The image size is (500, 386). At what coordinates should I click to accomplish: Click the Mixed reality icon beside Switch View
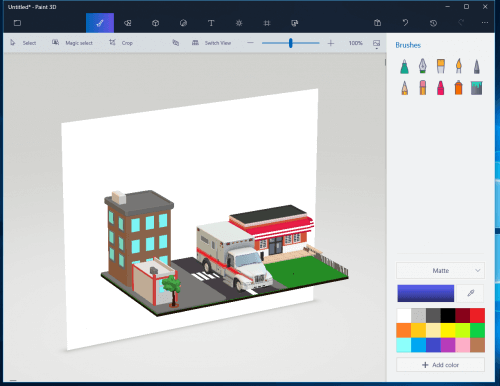click(x=176, y=43)
